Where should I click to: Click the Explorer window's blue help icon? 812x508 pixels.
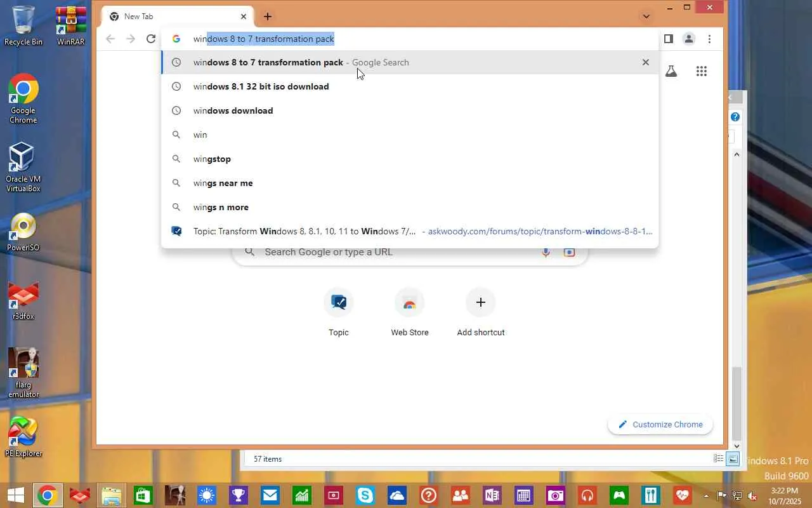click(735, 117)
